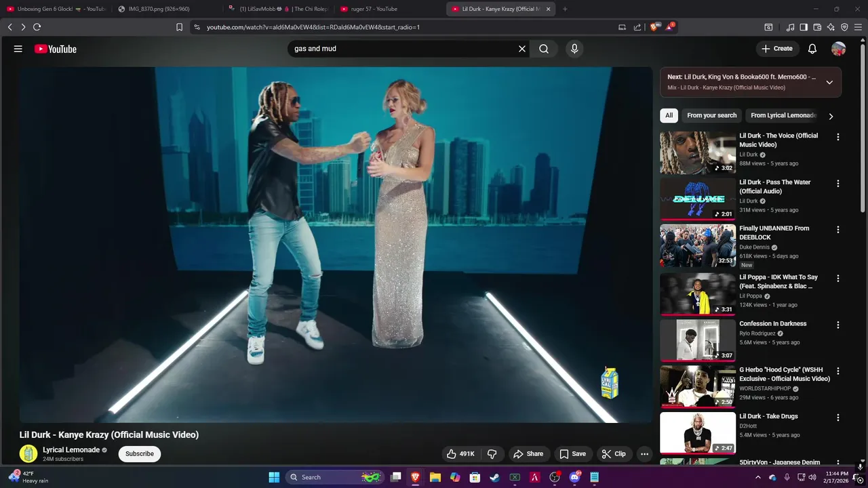Show hidden system tray icons
This screenshot has height=488, width=868.
758,477
